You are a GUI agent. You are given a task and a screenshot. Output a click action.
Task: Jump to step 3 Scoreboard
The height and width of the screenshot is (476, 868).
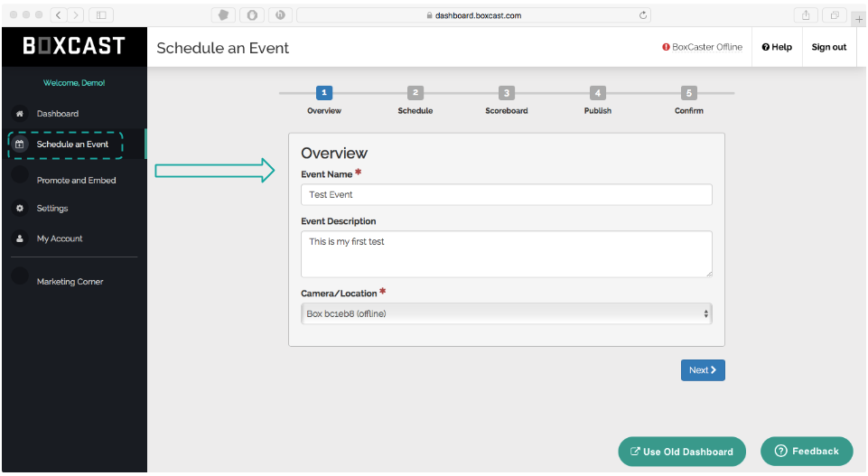point(506,93)
